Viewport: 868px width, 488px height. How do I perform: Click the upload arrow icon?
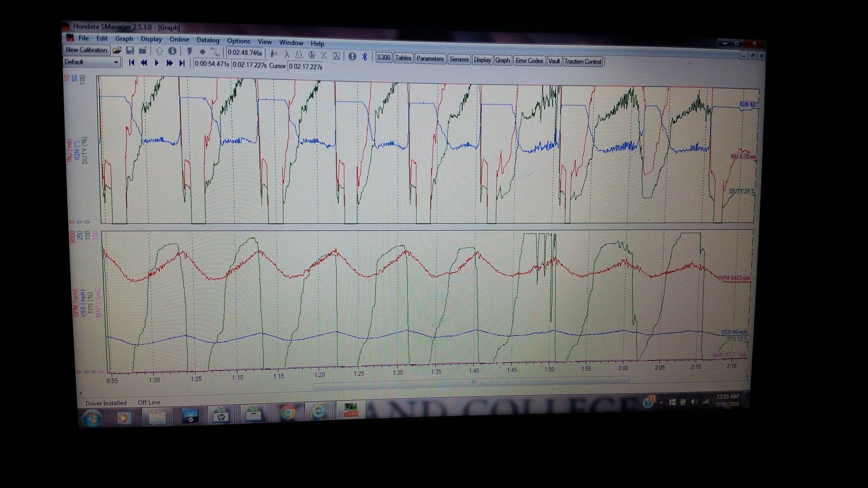pyautogui.click(x=159, y=51)
